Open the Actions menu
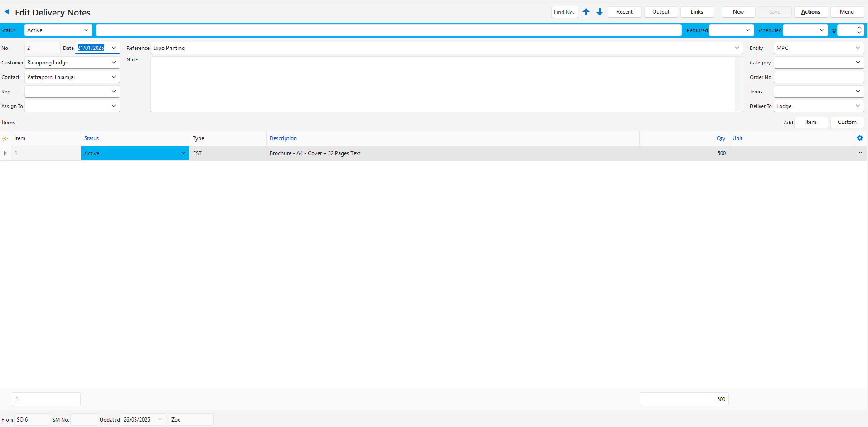Screen dimensions: 868x427 coord(810,12)
